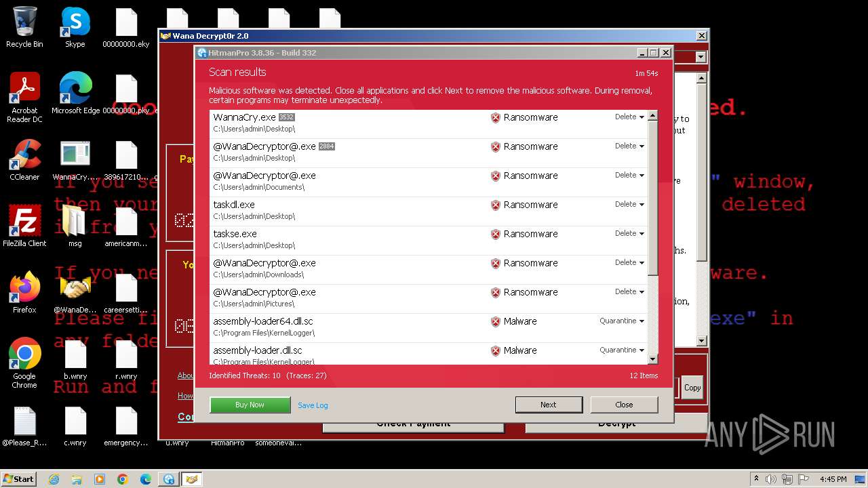
Task: Click malware shield icon for assembly-loader64.dll.sc
Action: [x=496, y=321]
